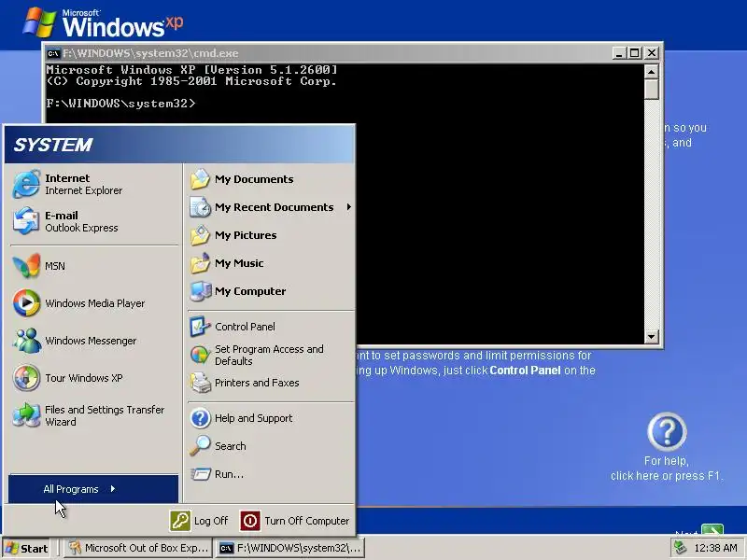This screenshot has height=560, width=747.
Task: Click the cmd.exe title bar icon
Action: 53,53
